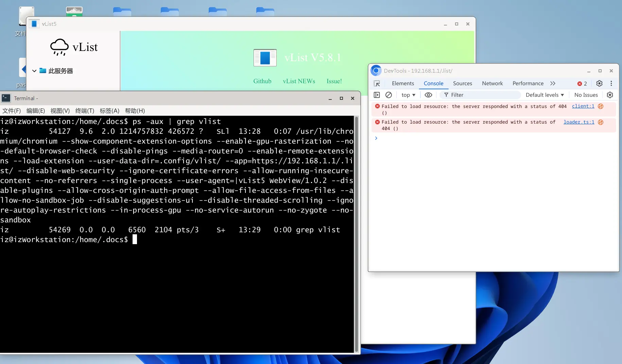Open the client:1 source link
This screenshot has width=622, height=364.
pyautogui.click(x=583, y=106)
